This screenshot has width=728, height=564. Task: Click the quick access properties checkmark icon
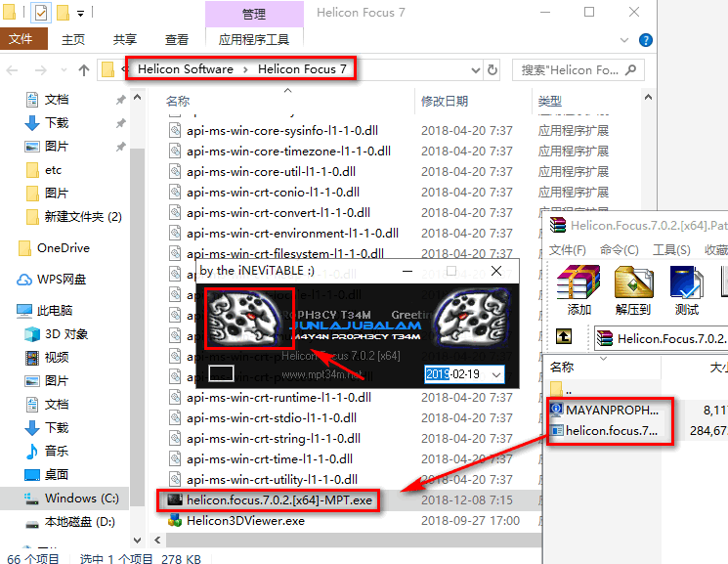pyautogui.click(x=41, y=13)
